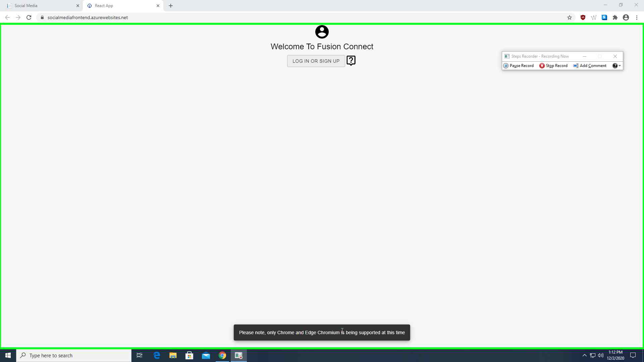Open Microsoft Store from taskbar
This screenshot has height=362, width=644.
pyautogui.click(x=190, y=355)
